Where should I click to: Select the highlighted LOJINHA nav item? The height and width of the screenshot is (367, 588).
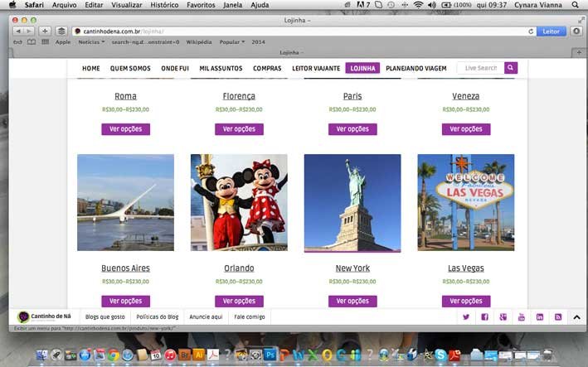(x=362, y=68)
